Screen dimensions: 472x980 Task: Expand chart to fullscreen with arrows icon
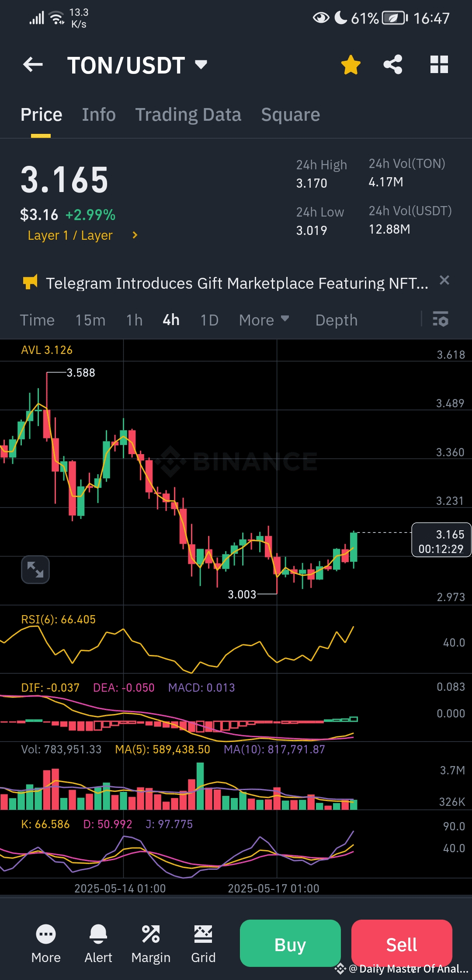35,570
